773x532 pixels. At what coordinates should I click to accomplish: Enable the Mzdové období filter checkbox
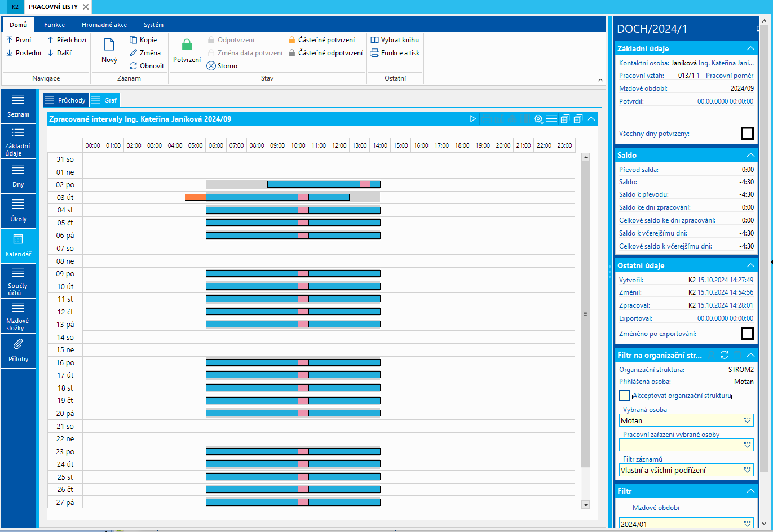624,508
